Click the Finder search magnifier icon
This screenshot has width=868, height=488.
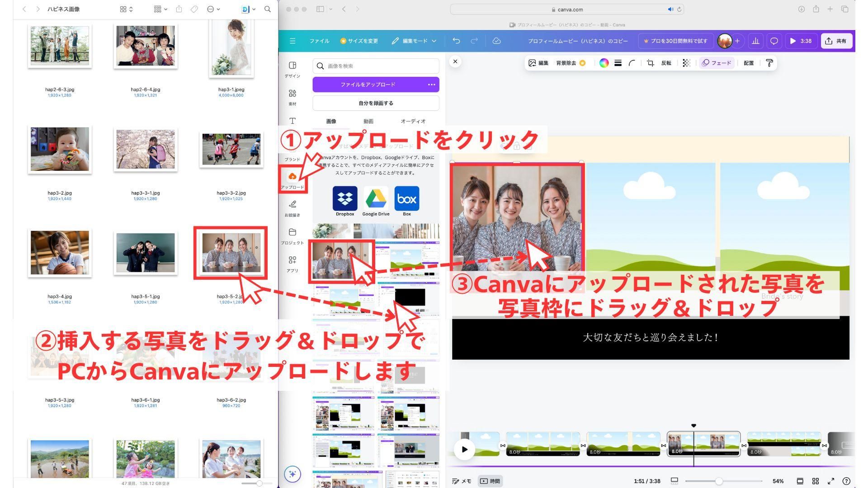click(268, 9)
